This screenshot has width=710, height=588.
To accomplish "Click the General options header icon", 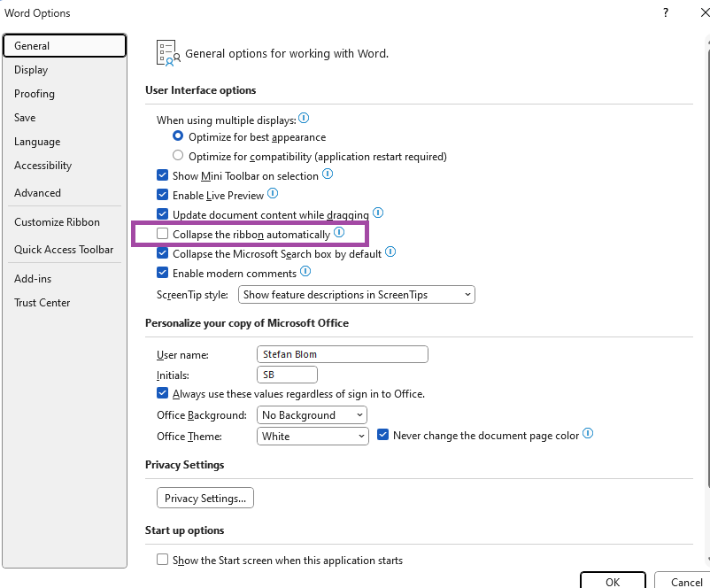I will click(168, 53).
